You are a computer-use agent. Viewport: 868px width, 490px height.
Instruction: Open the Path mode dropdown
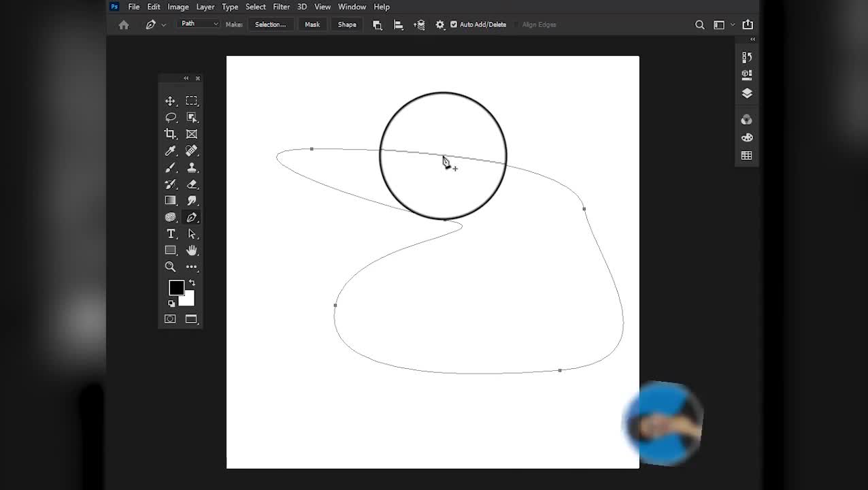[199, 24]
